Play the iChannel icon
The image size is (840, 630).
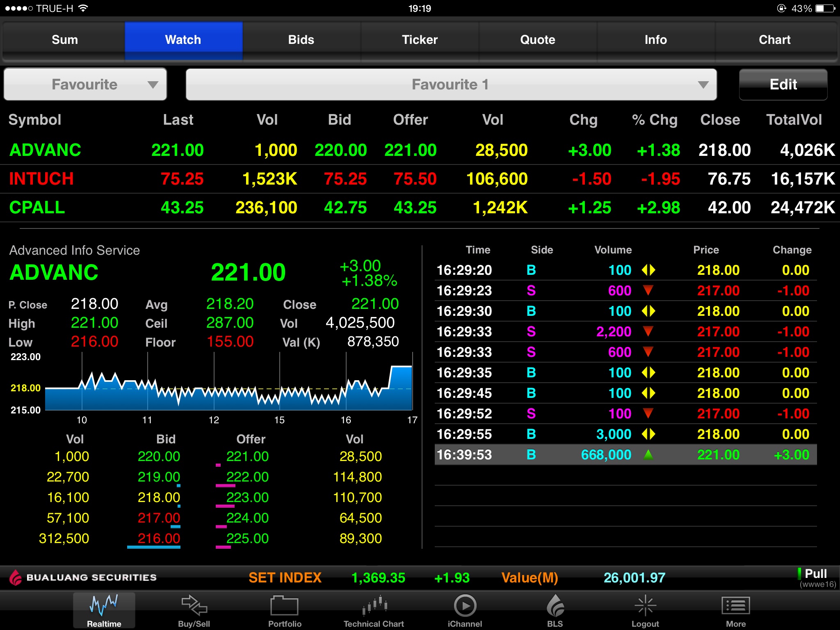(x=465, y=605)
